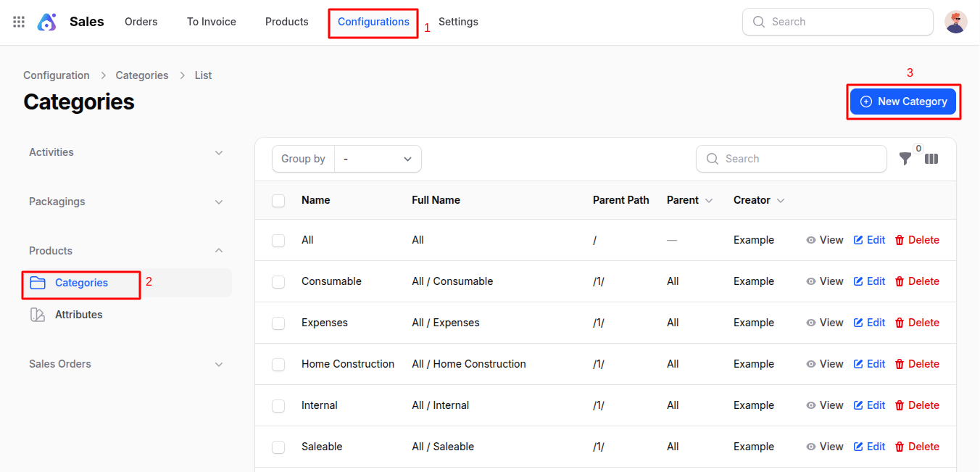Click the New Category button

tap(903, 102)
